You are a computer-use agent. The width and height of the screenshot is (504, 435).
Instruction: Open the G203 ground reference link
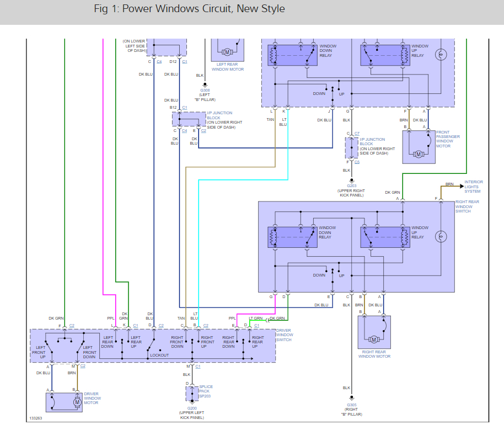352,186
